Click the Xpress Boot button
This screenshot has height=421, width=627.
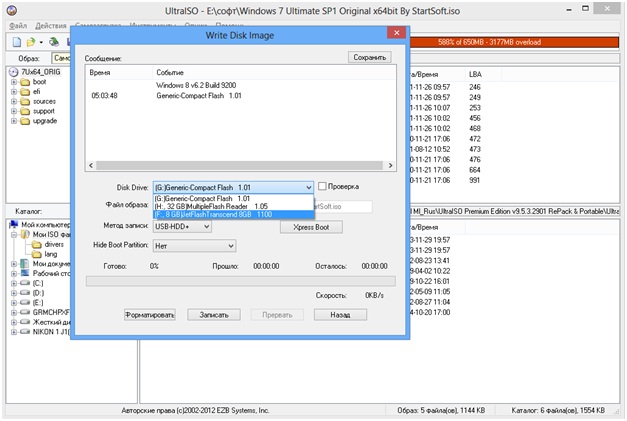point(311,227)
